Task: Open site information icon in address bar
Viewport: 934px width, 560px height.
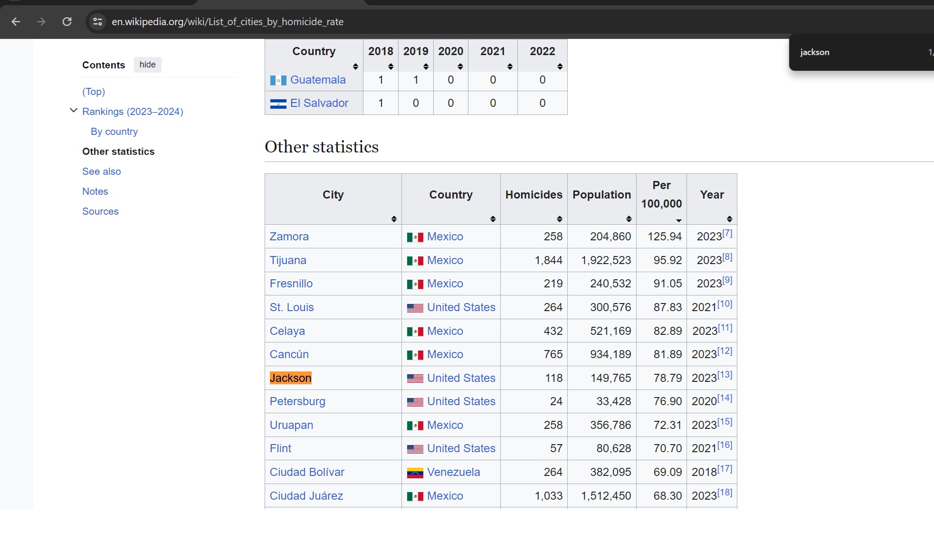Action: tap(97, 21)
